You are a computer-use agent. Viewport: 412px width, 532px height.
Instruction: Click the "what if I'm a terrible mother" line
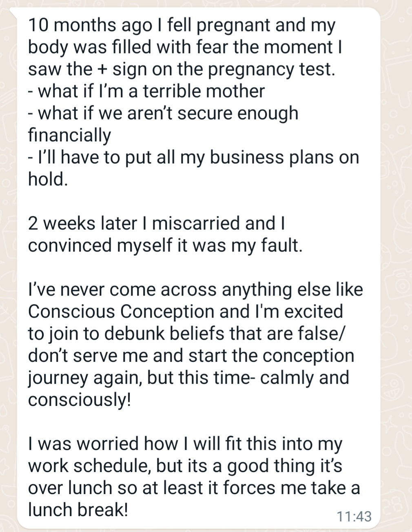click(x=147, y=91)
